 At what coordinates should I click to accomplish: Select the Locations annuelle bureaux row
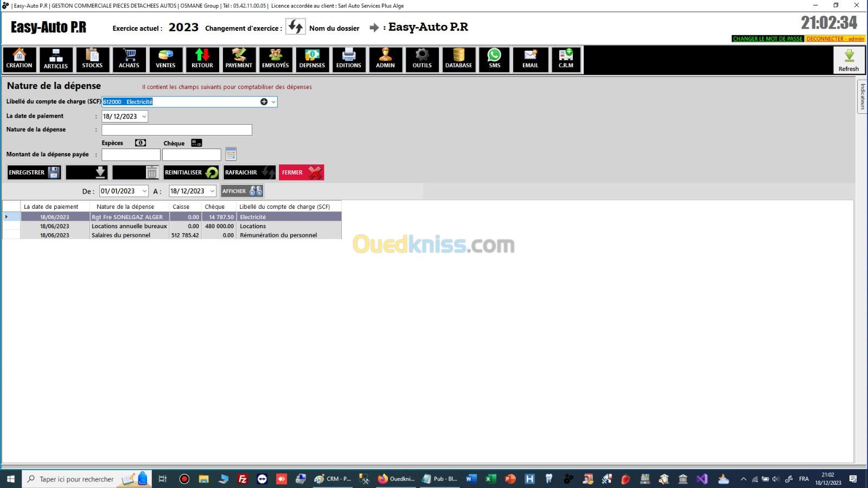pos(129,226)
